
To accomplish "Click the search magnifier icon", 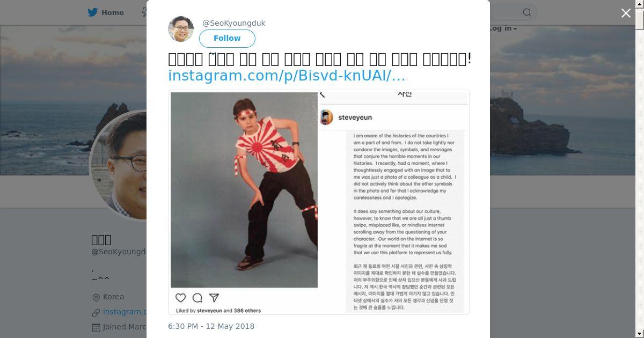I will coord(527,12).
